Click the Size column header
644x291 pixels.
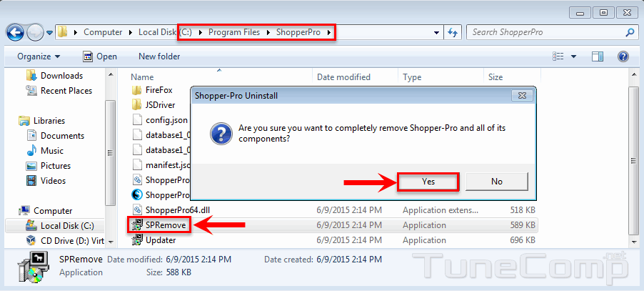tap(495, 77)
